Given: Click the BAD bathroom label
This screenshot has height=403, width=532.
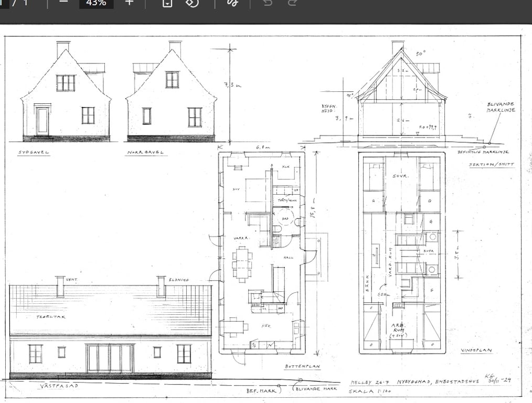Looking at the screenshot, I should click(x=285, y=219).
